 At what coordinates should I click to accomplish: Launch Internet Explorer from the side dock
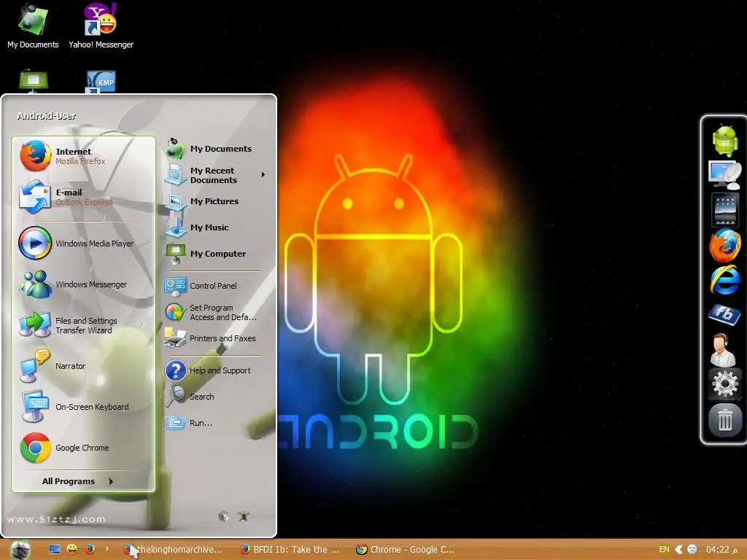[724, 280]
